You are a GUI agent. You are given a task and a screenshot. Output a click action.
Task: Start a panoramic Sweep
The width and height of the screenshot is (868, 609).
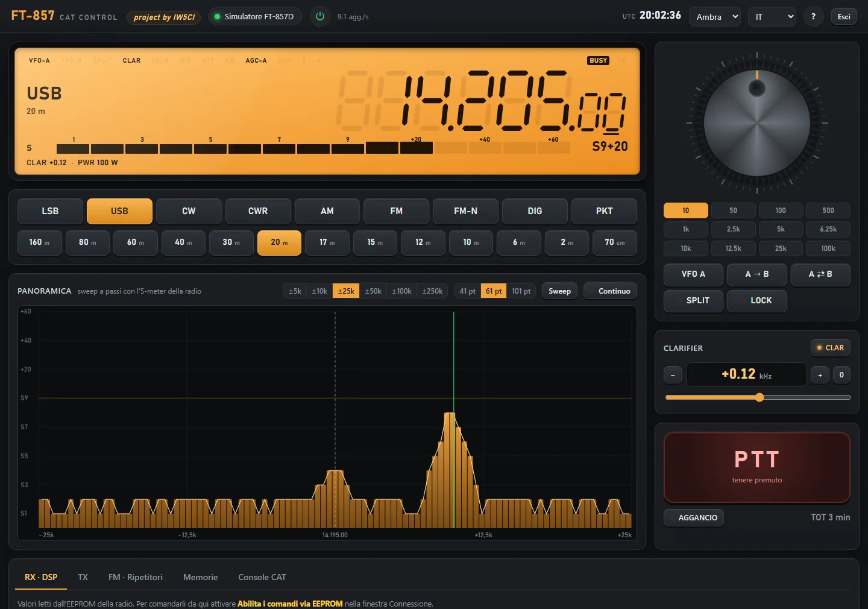tap(559, 291)
